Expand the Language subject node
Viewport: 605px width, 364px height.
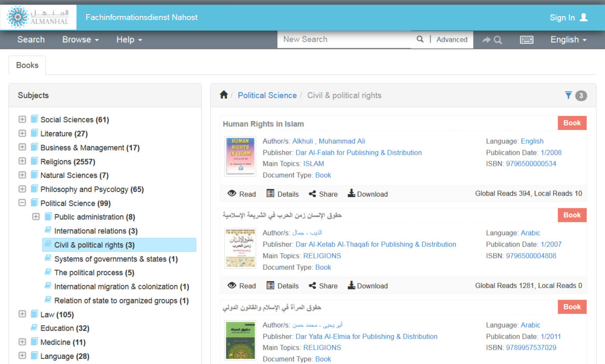tap(22, 356)
